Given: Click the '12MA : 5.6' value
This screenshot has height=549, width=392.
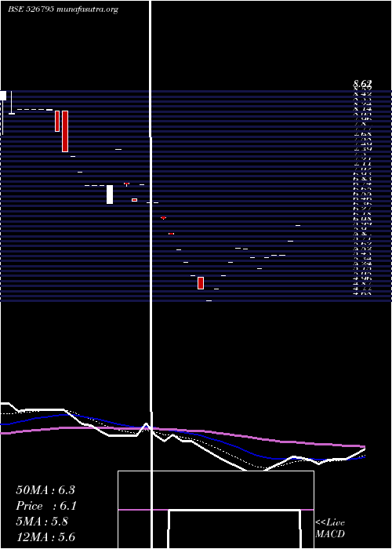Looking at the screenshot, I should pos(45,537).
